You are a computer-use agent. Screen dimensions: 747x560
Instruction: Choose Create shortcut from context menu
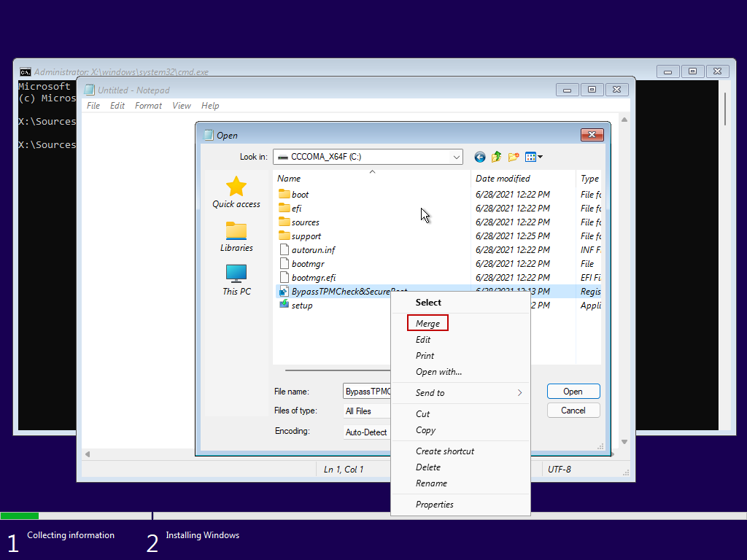(445, 451)
